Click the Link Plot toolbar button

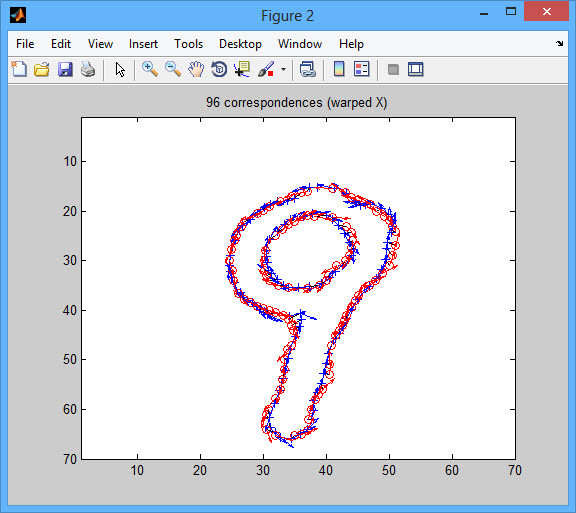[307, 69]
